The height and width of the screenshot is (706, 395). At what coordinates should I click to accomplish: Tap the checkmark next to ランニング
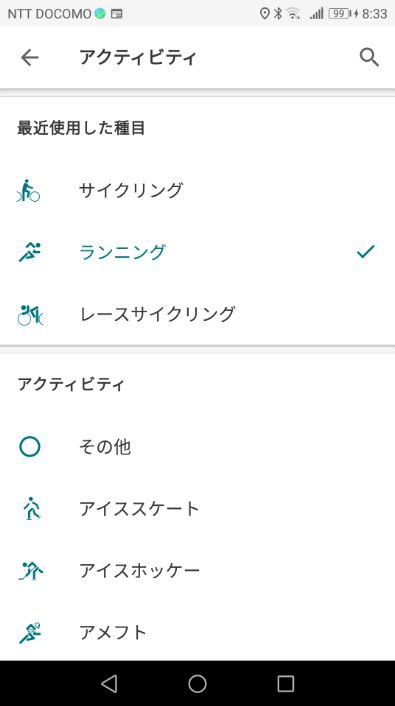coord(365,252)
